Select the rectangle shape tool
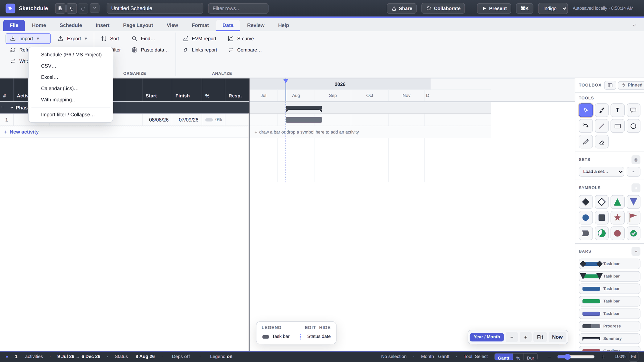Viewport: 644px width, 362px height. (617, 126)
